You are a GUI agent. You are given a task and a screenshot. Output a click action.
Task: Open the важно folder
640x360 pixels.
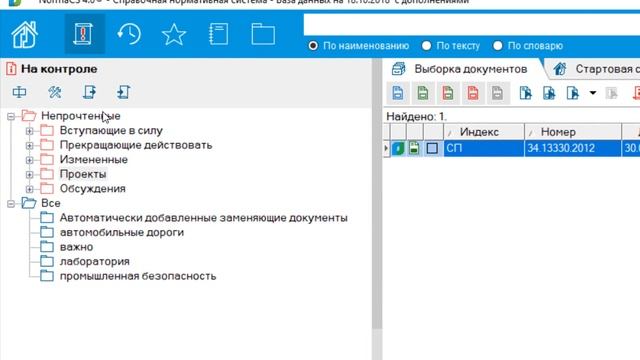pyautogui.click(x=76, y=247)
